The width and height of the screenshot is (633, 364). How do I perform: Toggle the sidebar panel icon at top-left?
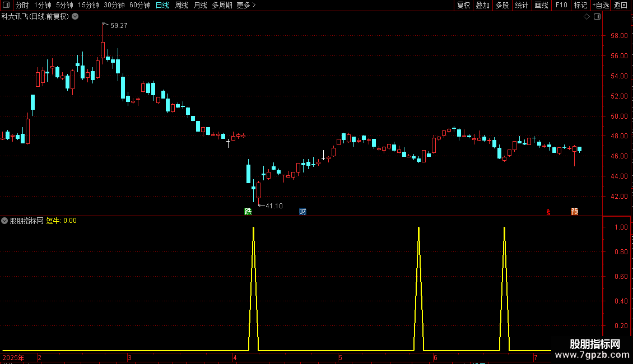(6, 5)
